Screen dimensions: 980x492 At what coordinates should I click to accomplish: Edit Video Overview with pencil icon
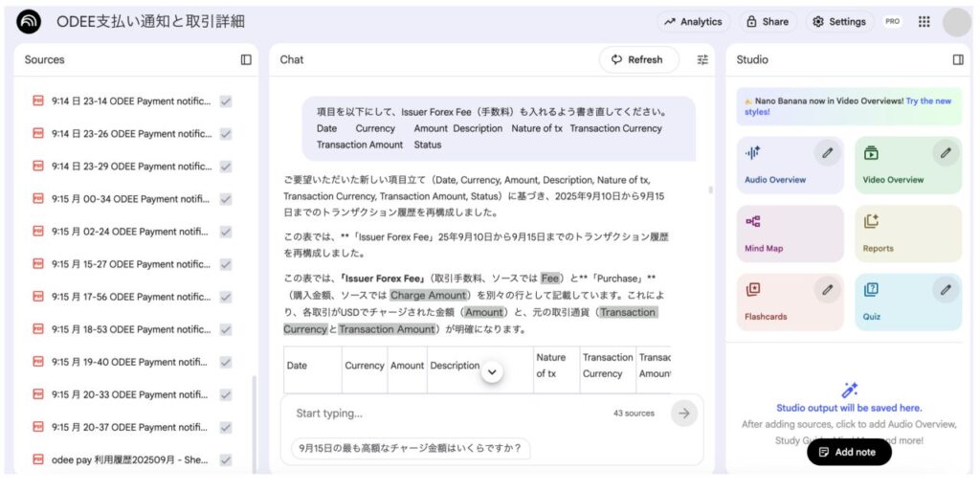pos(946,152)
